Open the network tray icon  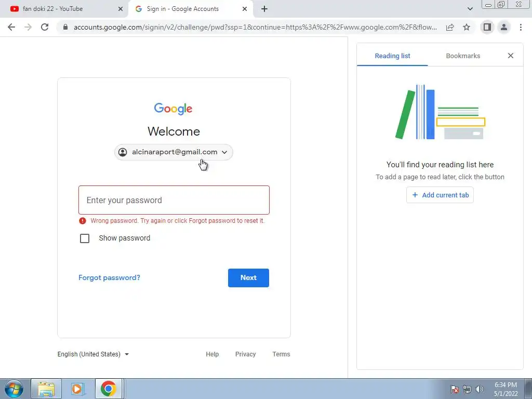click(467, 389)
